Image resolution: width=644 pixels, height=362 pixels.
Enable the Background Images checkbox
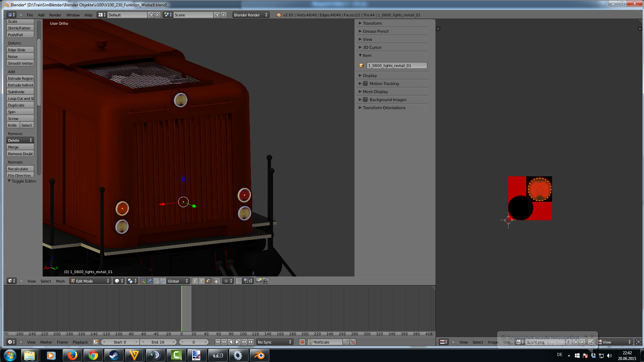click(x=365, y=100)
